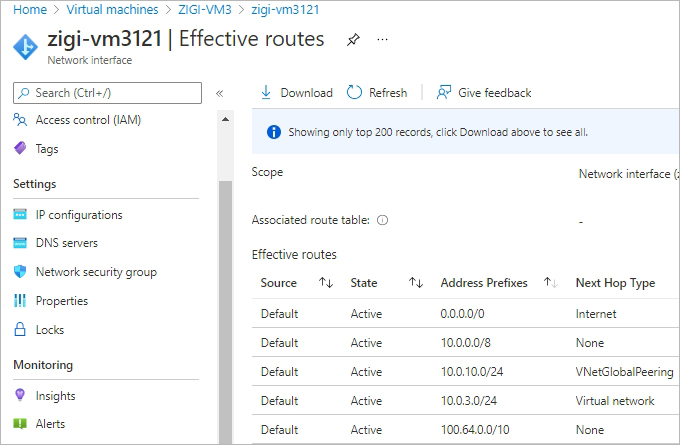Click the Virtual network next hop cell

(615, 401)
